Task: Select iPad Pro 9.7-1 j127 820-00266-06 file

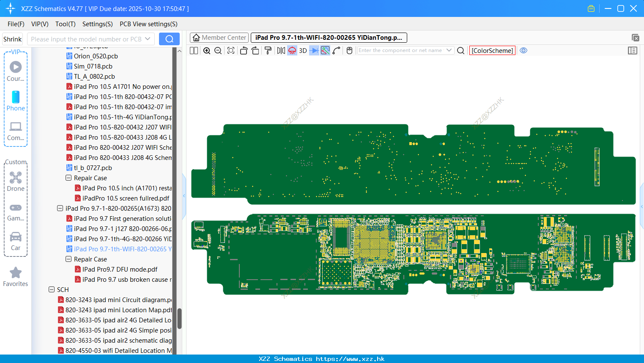Action: click(x=119, y=229)
